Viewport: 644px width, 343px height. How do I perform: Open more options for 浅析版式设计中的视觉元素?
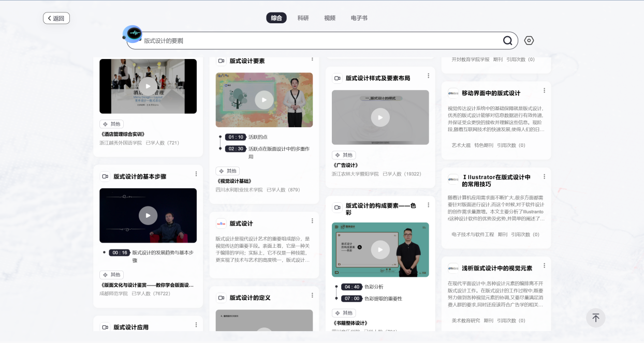(544, 266)
